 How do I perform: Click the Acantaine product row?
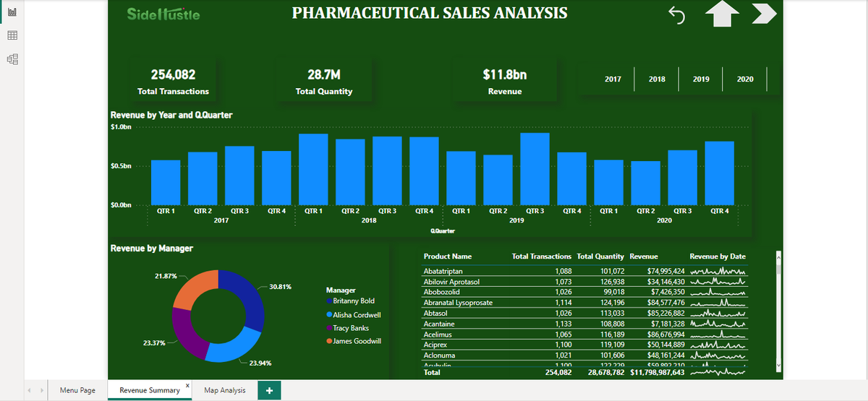pyautogui.click(x=586, y=324)
